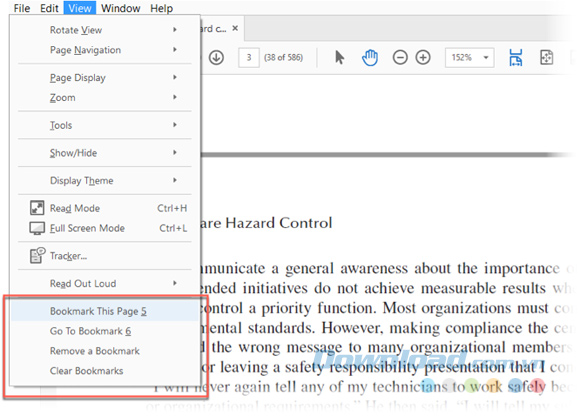
Task: Expand the Rotate View submenu
Action: pyautogui.click(x=105, y=30)
